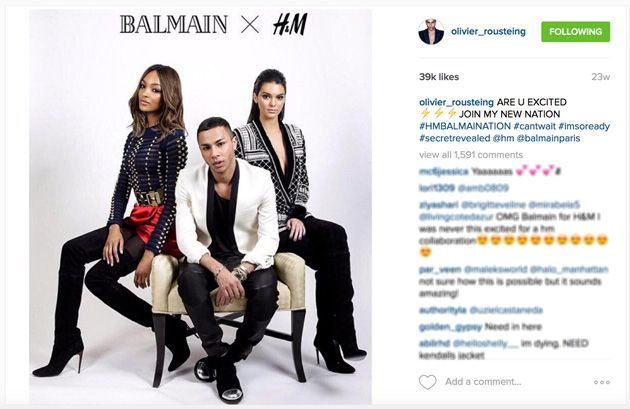Screen dimensions: 630x409
Task: Open commenter par_veen's profile
Action: click(x=440, y=269)
